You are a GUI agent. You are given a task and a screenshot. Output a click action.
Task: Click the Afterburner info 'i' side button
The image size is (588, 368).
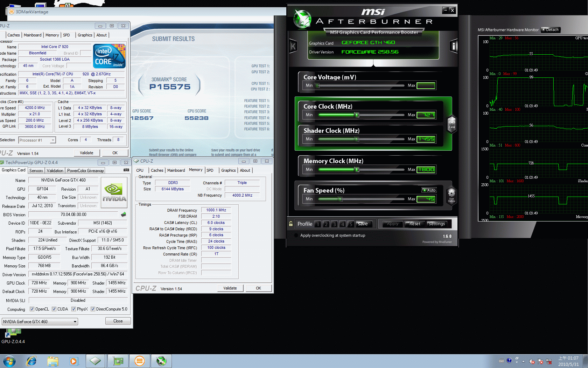tap(454, 46)
